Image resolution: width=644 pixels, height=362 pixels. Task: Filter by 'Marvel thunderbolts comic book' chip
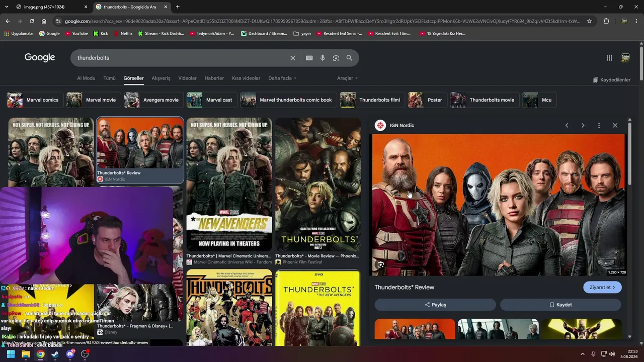288,100
